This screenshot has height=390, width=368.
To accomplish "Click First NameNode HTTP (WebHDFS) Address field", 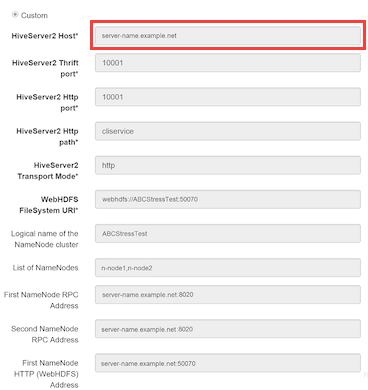I will point(228,363).
